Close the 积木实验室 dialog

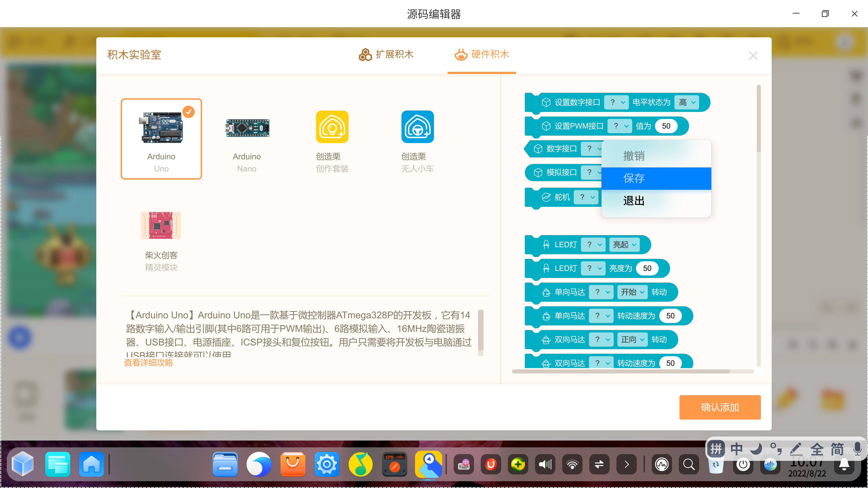pyautogui.click(x=753, y=56)
